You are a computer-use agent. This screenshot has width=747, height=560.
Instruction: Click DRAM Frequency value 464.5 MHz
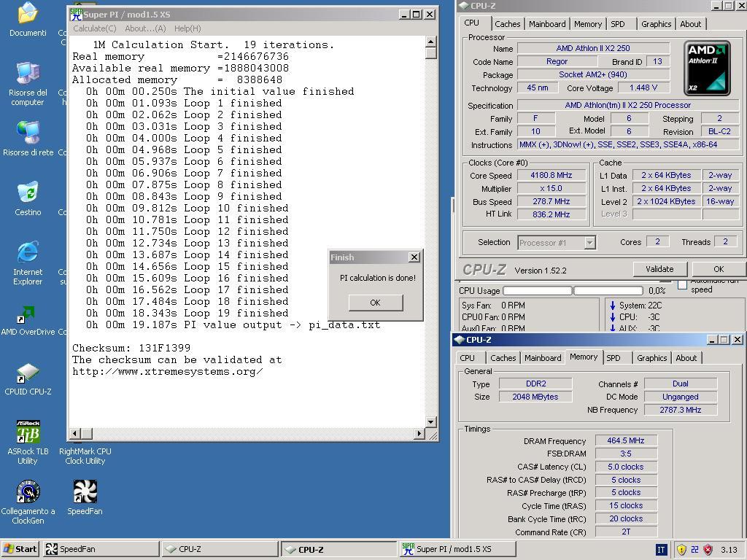[x=626, y=440]
